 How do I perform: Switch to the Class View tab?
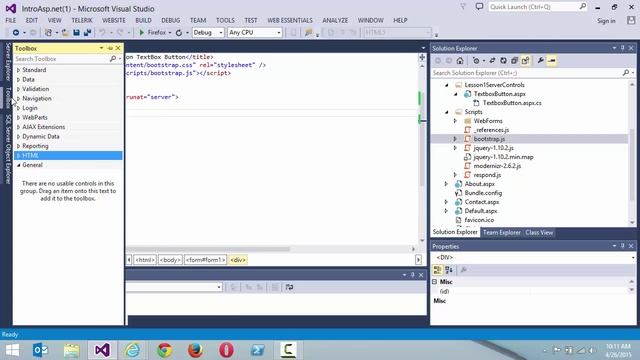[x=539, y=232]
